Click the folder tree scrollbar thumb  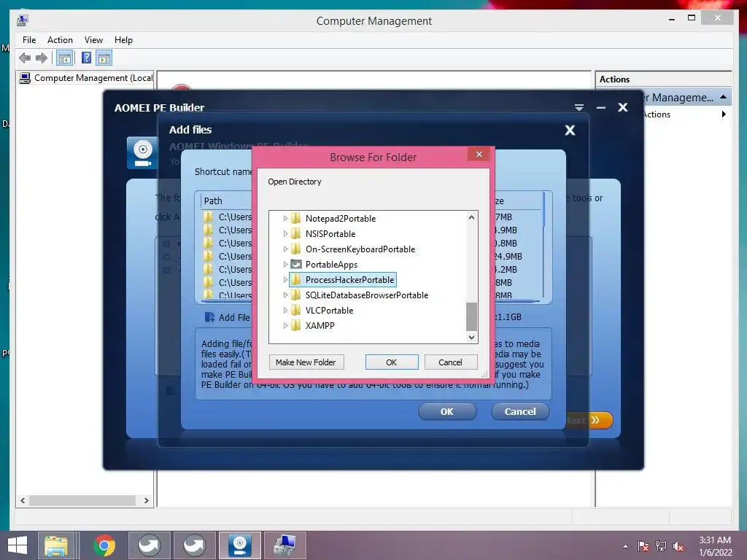click(471, 316)
